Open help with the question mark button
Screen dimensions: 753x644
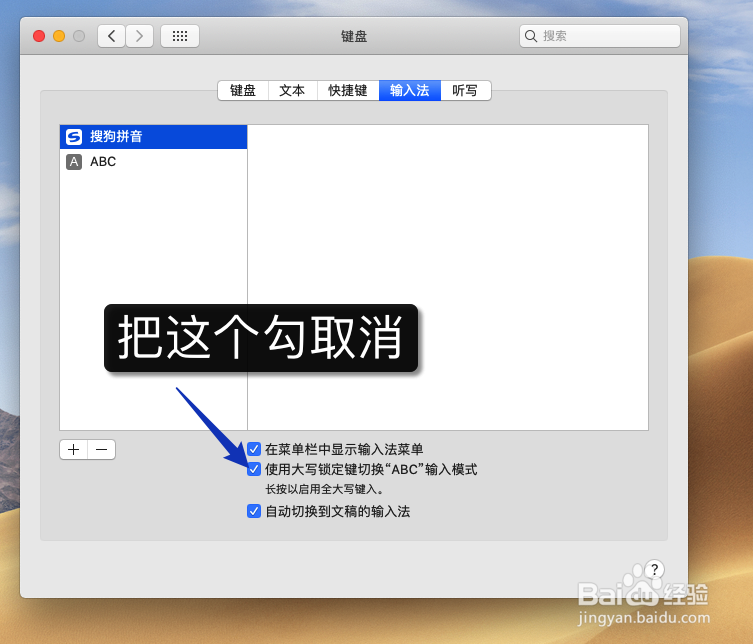[x=654, y=570]
